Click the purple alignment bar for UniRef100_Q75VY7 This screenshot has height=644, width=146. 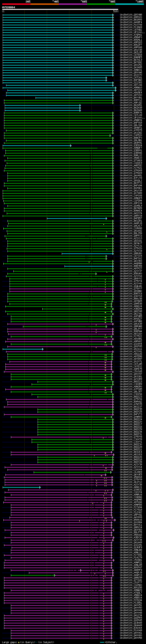tap(61, 289)
